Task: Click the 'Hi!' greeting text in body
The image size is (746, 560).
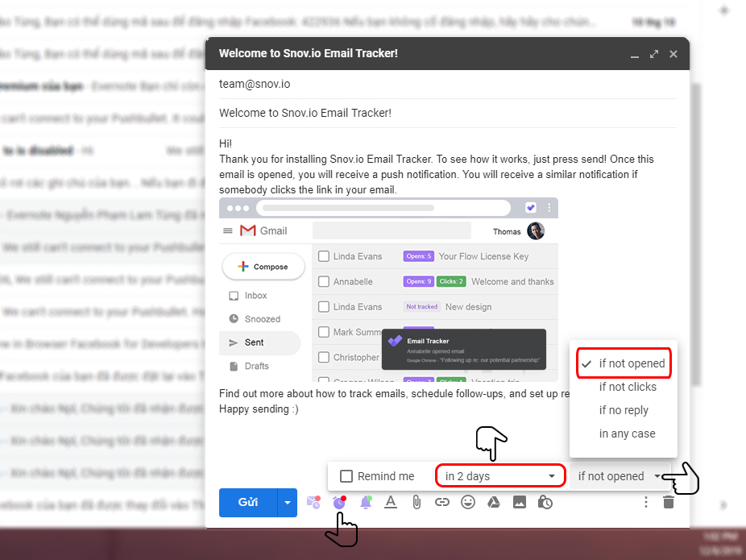Action: coord(226,143)
